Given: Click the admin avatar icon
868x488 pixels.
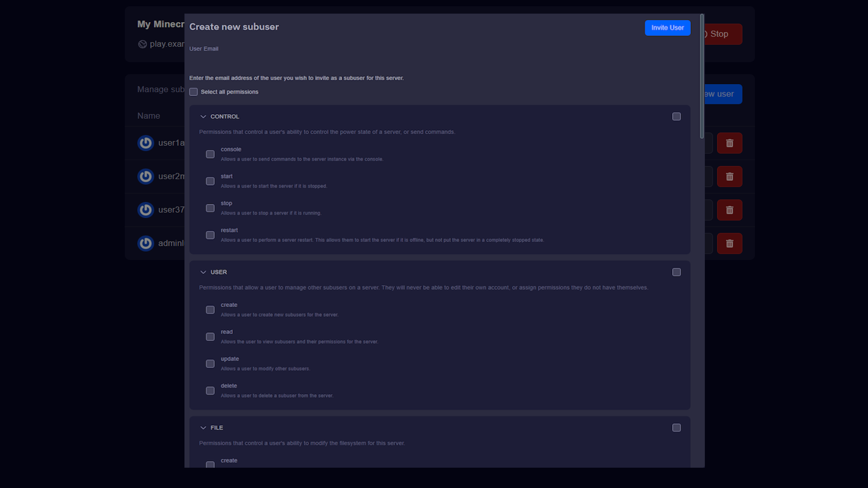Looking at the screenshot, I should coord(146,244).
